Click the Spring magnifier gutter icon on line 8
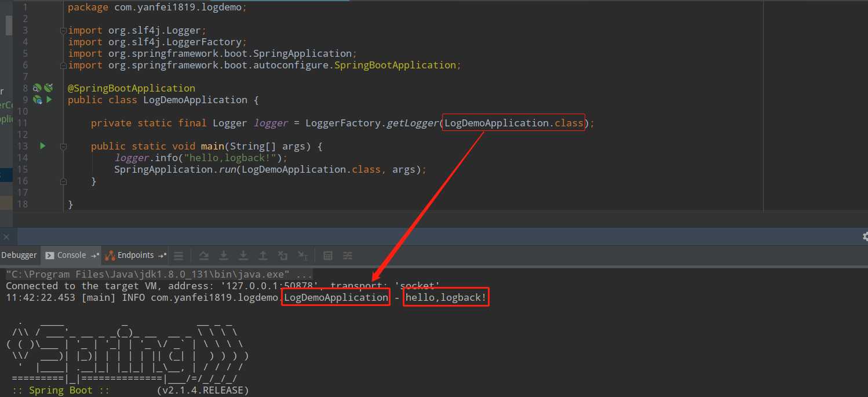868x397 pixels. pyautogui.click(x=37, y=88)
